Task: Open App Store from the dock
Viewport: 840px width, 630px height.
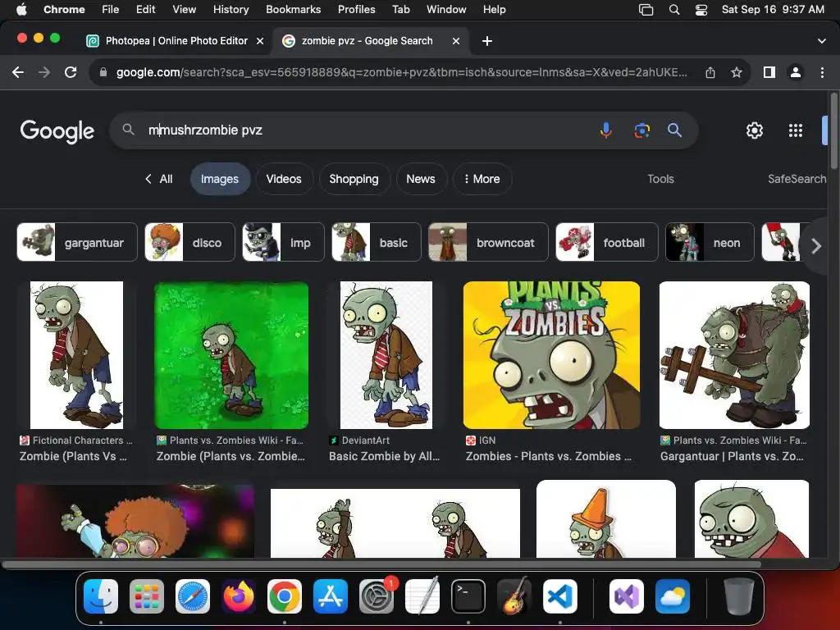Action: click(331, 596)
